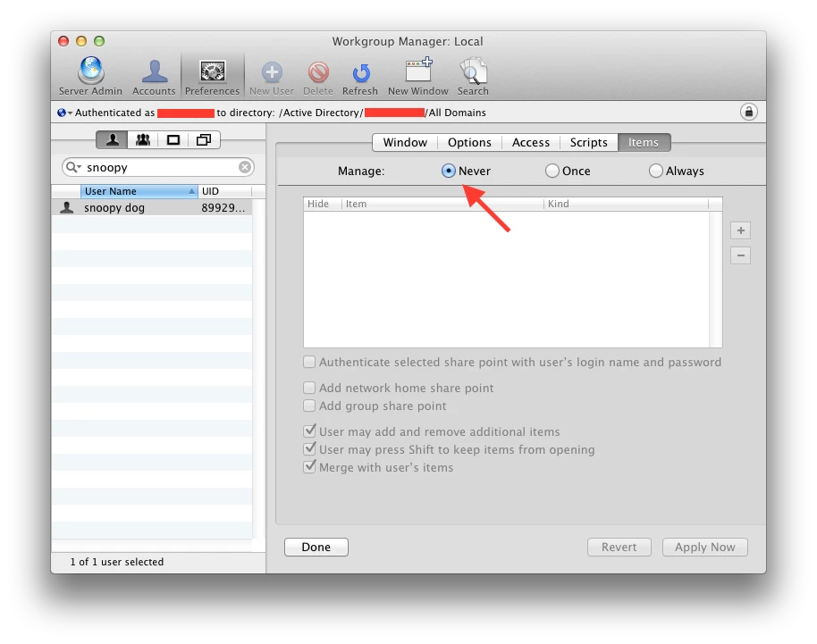This screenshot has height=644, width=817.
Task: Switch to the Window tab
Action: (x=405, y=142)
